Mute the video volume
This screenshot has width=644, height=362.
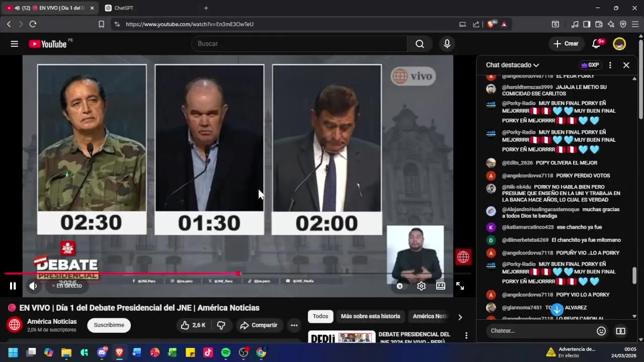33,286
